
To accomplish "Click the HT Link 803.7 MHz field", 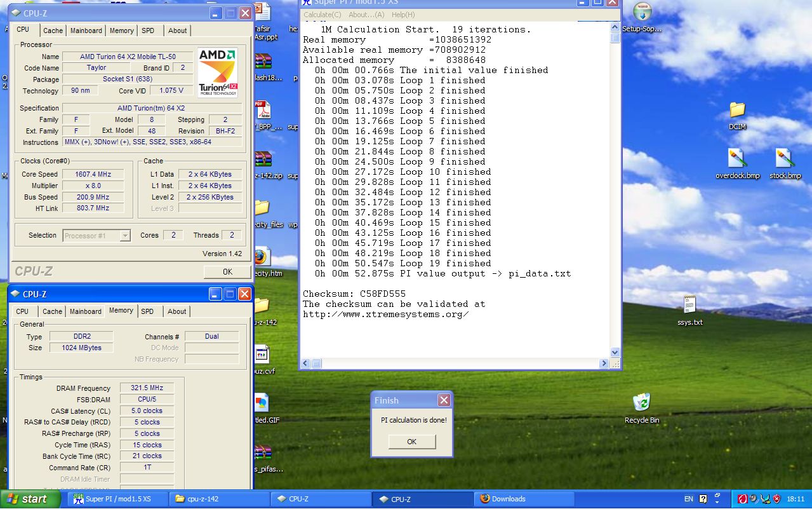I will point(93,208).
